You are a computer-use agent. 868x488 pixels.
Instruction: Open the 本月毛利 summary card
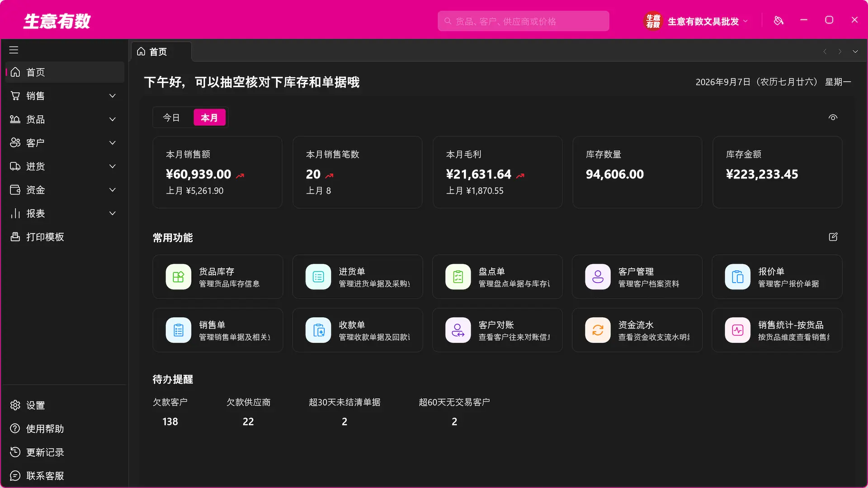coord(498,172)
